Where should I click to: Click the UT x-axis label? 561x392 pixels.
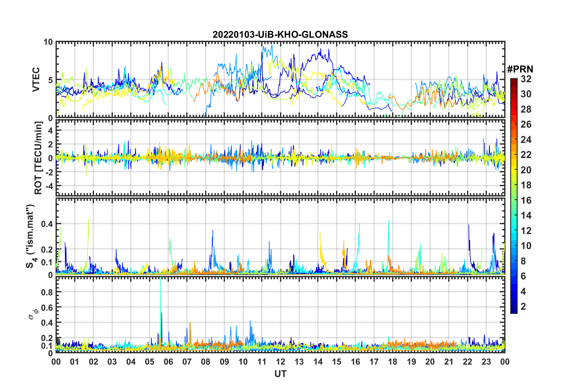[x=280, y=374]
